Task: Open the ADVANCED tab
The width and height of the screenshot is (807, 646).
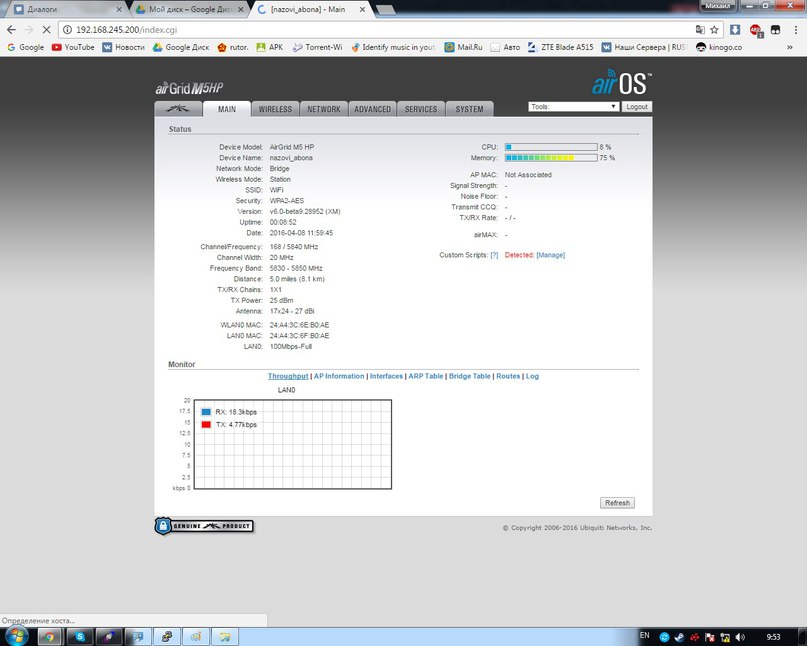Action: click(372, 109)
